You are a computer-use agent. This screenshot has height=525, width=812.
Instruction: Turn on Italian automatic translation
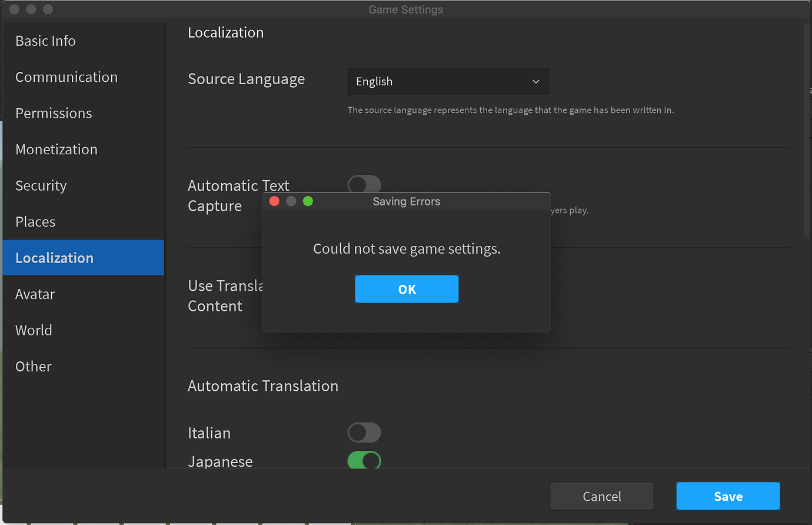(364, 432)
